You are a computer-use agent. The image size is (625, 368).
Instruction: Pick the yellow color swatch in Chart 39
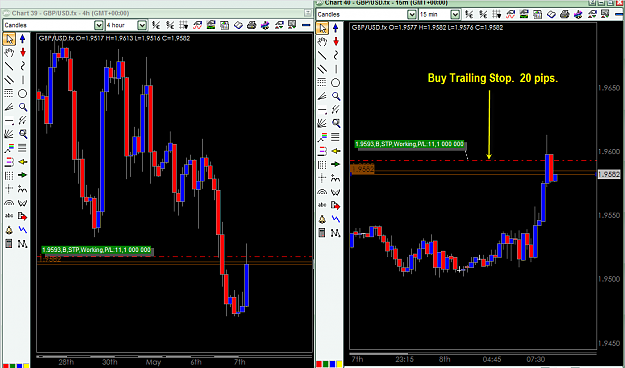pos(26,366)
